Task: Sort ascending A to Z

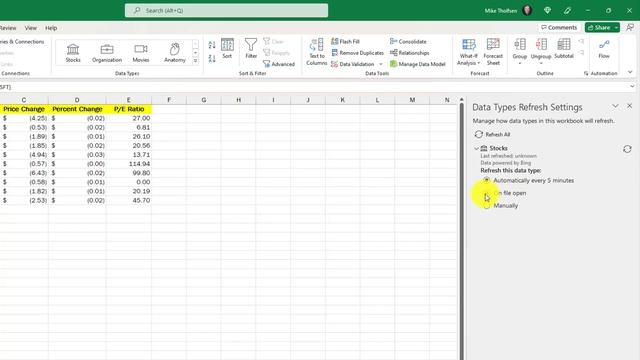Action: (212, 45)
